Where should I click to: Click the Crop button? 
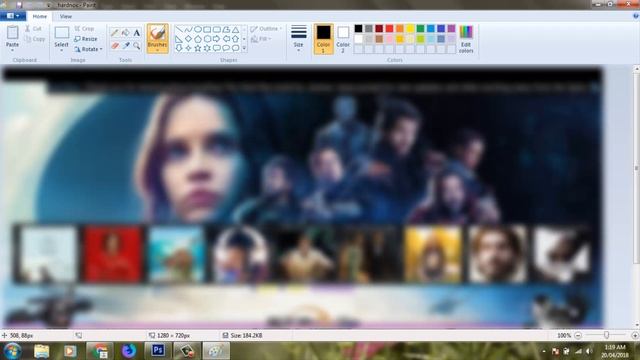[84, 29]
